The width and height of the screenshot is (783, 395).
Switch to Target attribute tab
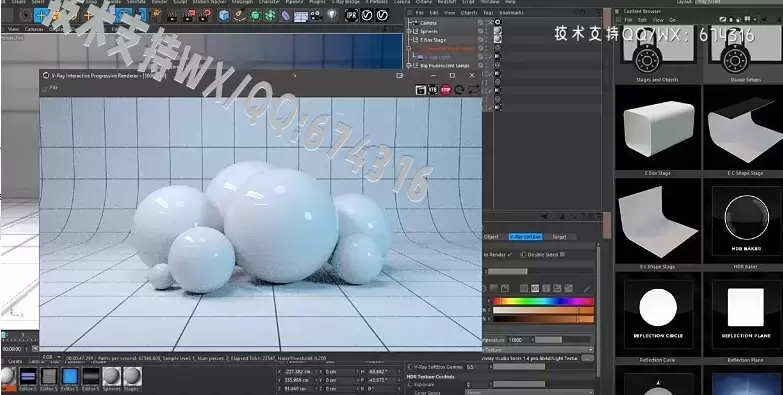[x=560, y=237]
